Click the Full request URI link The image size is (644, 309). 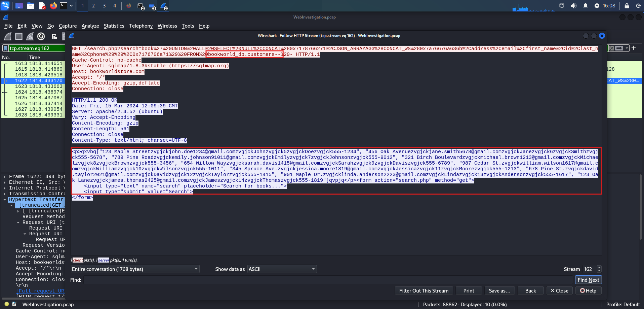[40, 291]
